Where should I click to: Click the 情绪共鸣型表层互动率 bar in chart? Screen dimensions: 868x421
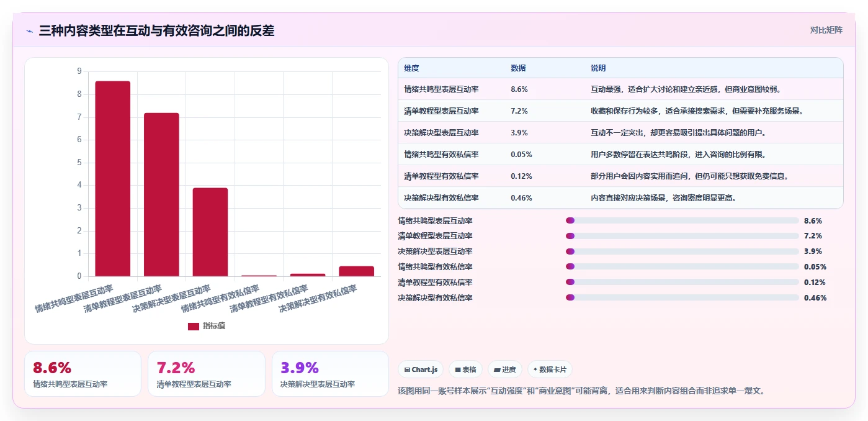coord(113,179)
